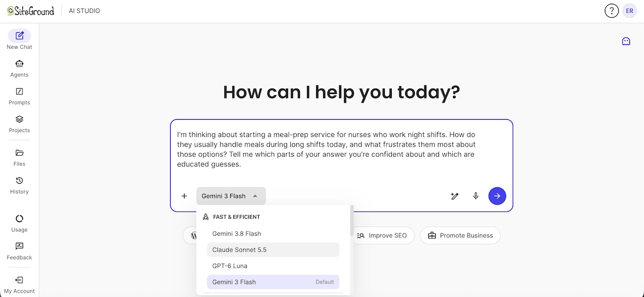644x297 pixels.
Task: Pick the GPT-6 Luna model
Action: (x=273, y=266)
